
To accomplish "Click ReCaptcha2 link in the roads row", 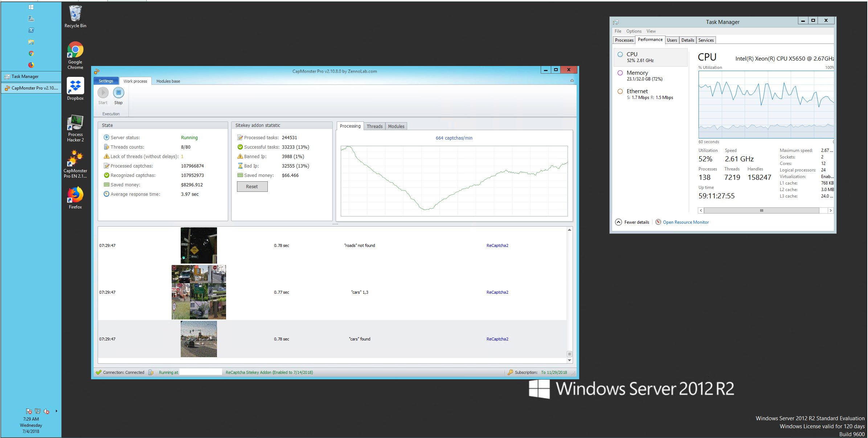I will pyautogui.click(x=497, y=245).
